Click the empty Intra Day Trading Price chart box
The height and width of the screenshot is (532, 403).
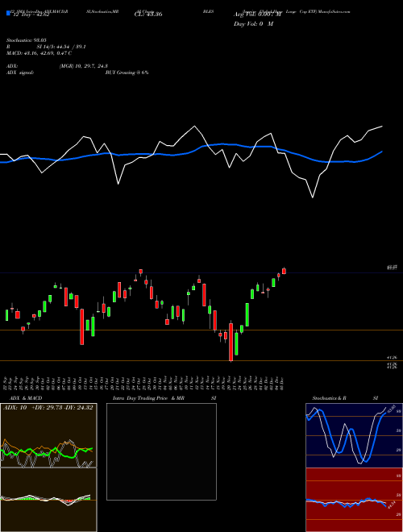pos(161,451)
